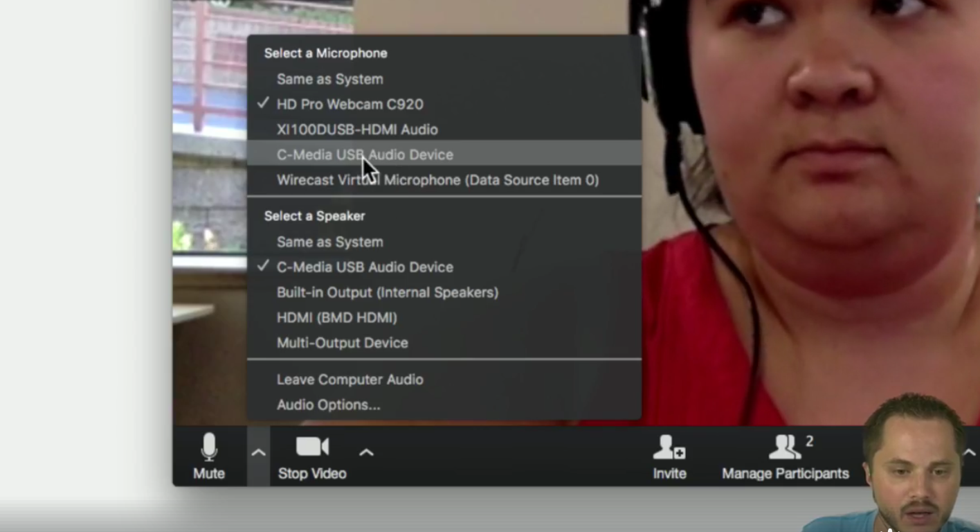
Task: Collapse audio menu with arrow beside Mute
Action: 258,453
